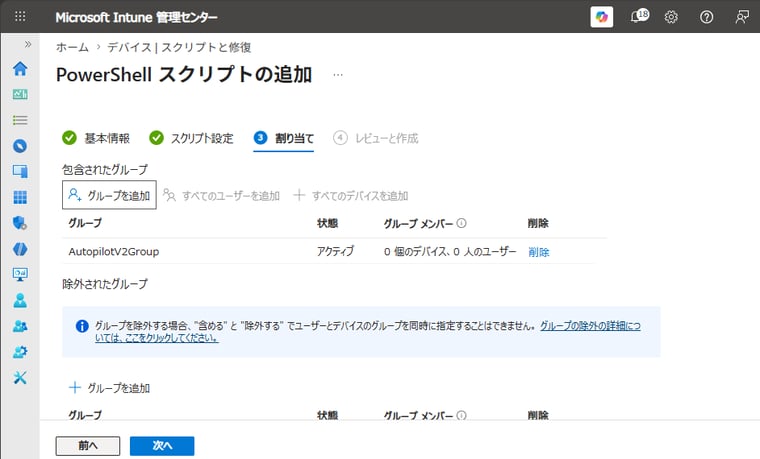The width and height of the screenshot is (760, 459).
Task: Select the 割り当て step tab
Action: click(284, 138)
